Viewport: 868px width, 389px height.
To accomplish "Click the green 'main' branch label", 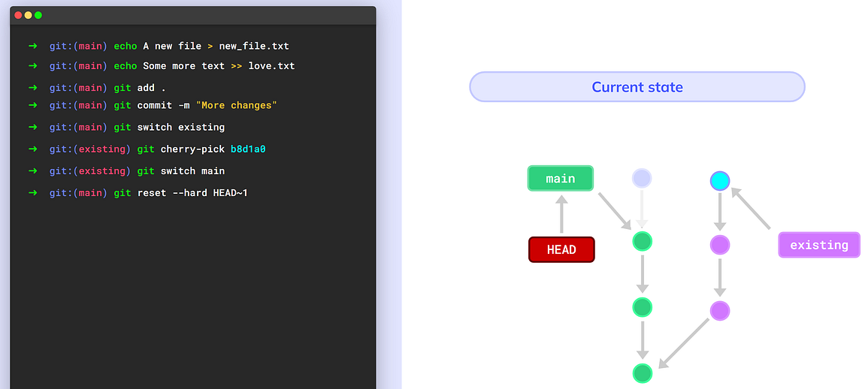I will click(x=560, y=178).
